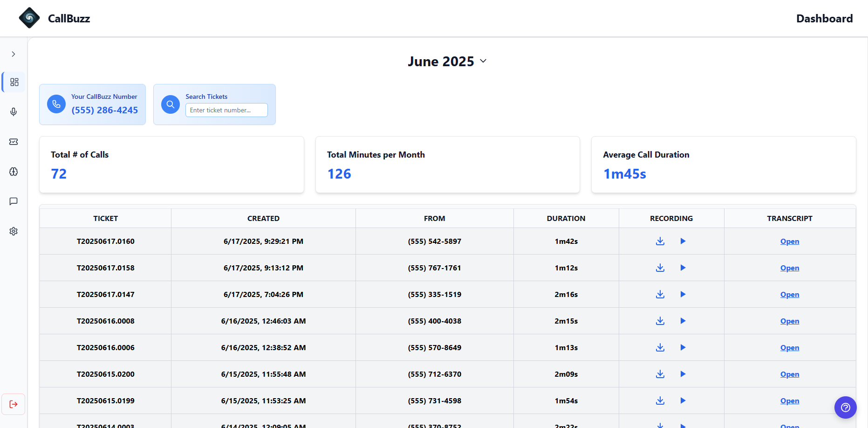This screenshot has width=868, height=428.
Task: Click the CallBuzz phone number icon
Action: tap(56, 104)
